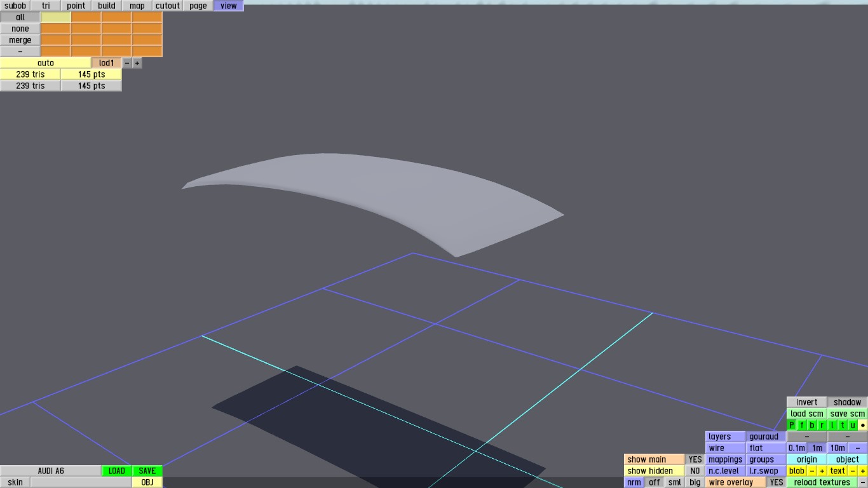868x488 pixels.
Task: Click save scm
Action: 848,414
